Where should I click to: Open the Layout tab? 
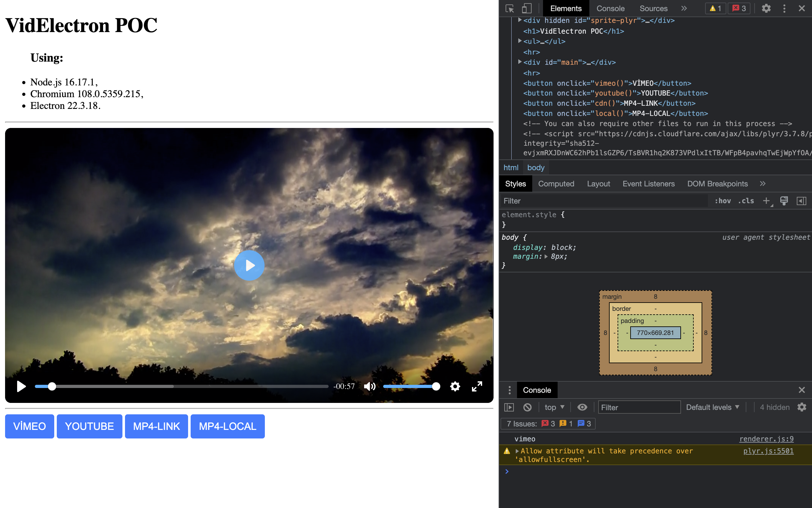point(598,184)
